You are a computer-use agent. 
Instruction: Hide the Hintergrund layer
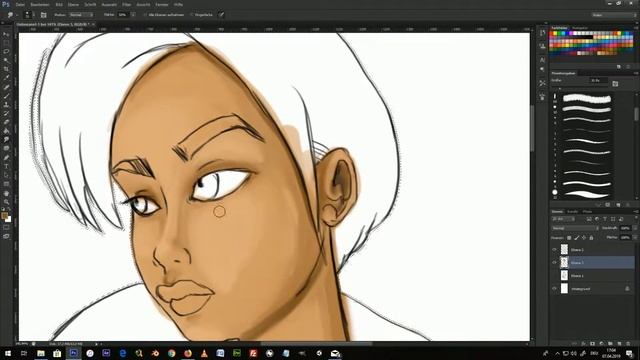coord(554,289)
